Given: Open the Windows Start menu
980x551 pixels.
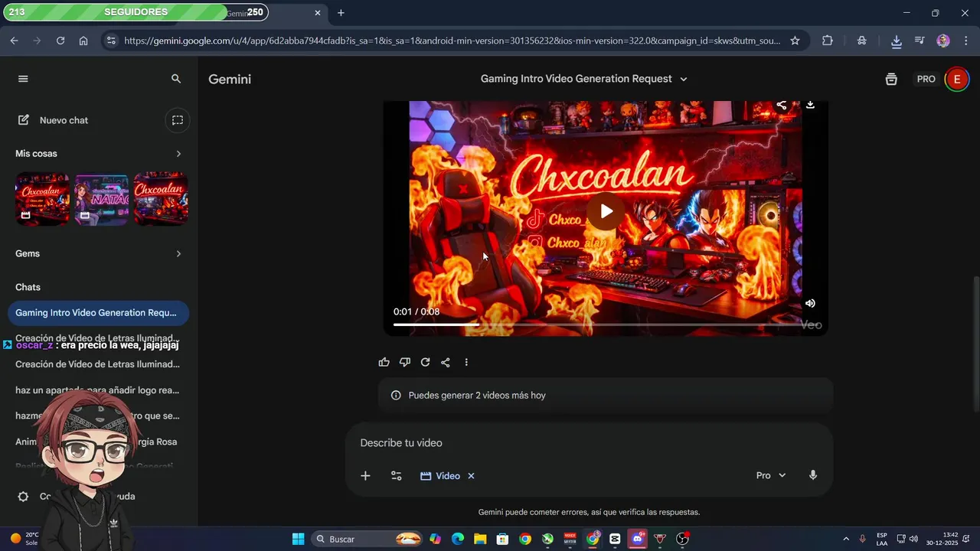Looking at the screenshot, I should coord(298,539).
